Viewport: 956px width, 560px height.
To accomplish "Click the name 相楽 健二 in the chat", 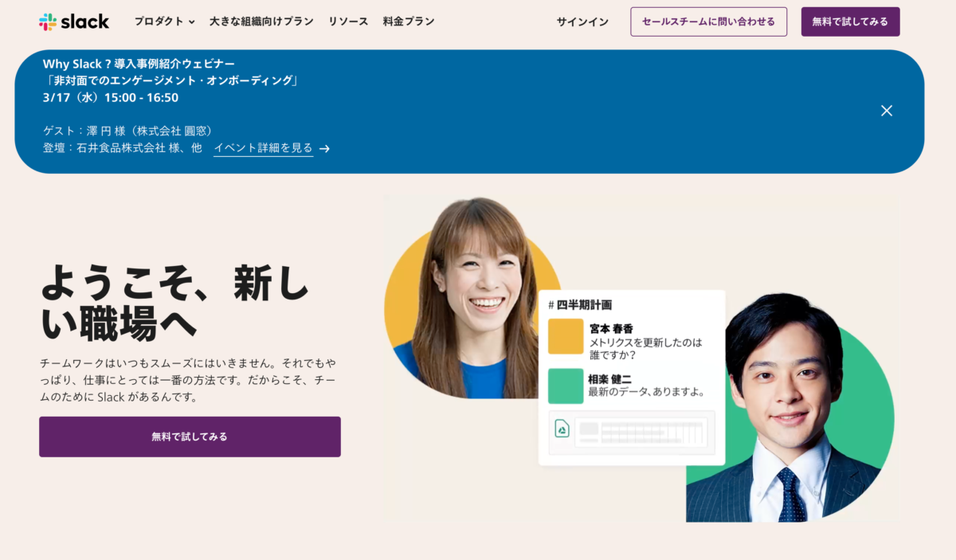I will coord(610,378).
